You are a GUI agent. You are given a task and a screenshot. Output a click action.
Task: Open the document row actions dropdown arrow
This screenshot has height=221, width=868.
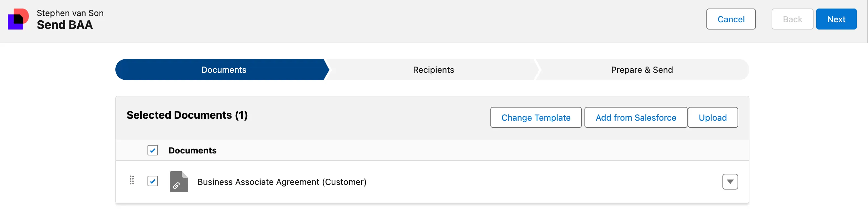[730, 182]
